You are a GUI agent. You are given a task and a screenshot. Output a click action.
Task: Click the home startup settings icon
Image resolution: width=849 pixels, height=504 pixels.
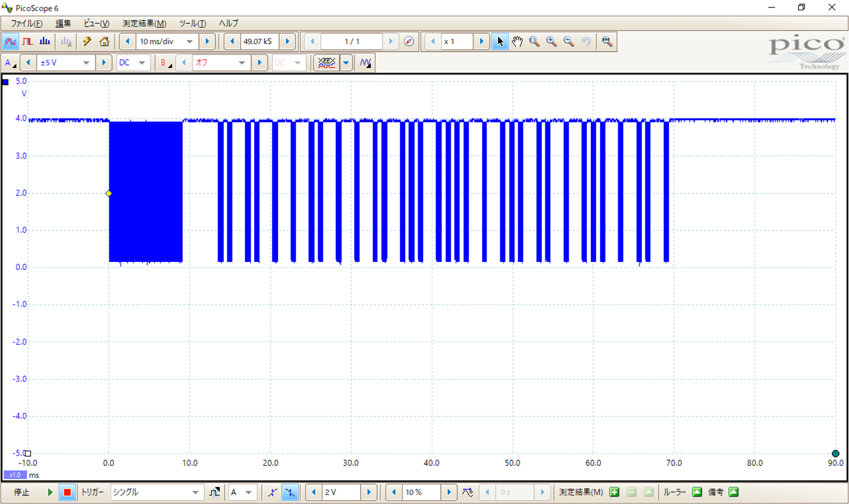(x=104, y=41)
